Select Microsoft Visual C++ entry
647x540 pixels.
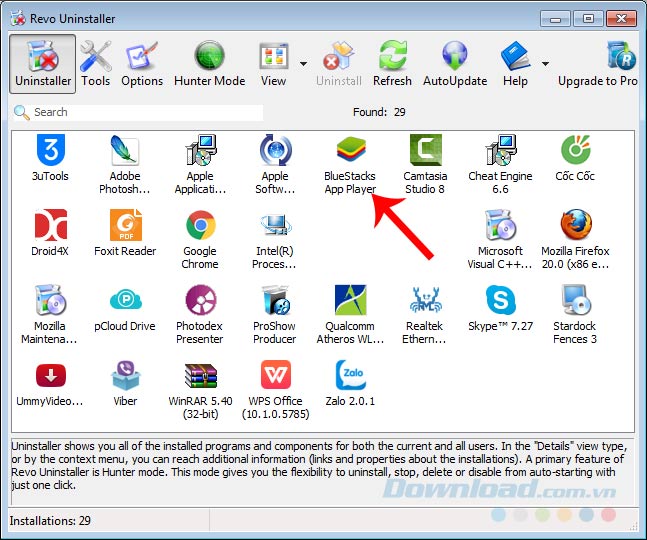click(500, 239)
